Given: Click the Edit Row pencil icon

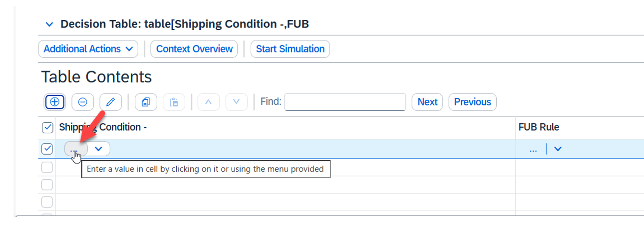Looking at the screenshot, I should tap(111, 102).
